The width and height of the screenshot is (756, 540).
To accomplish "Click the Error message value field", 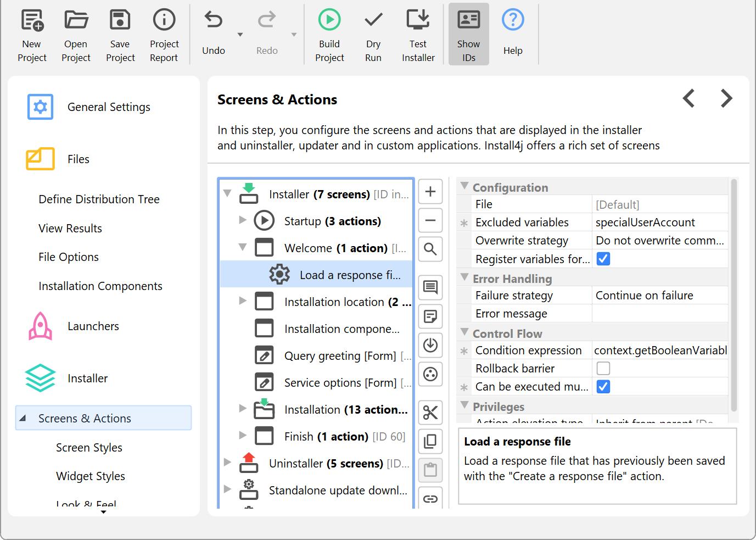I will pyautogui.click(x=659, y=314).
